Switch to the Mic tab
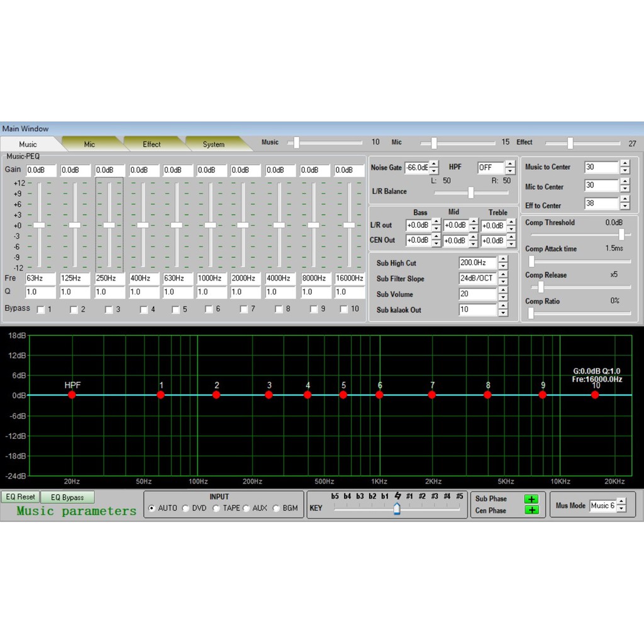 (x=89, y=145)
